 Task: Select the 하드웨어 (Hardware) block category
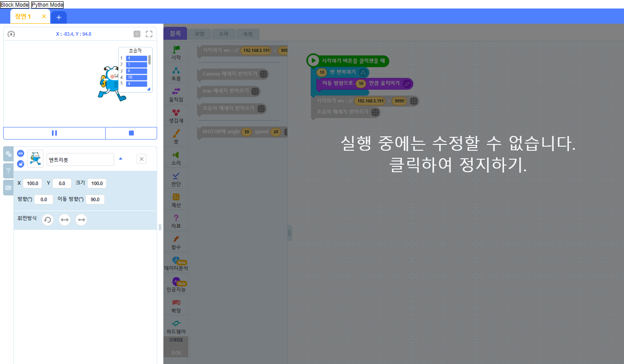click(175, 326)
